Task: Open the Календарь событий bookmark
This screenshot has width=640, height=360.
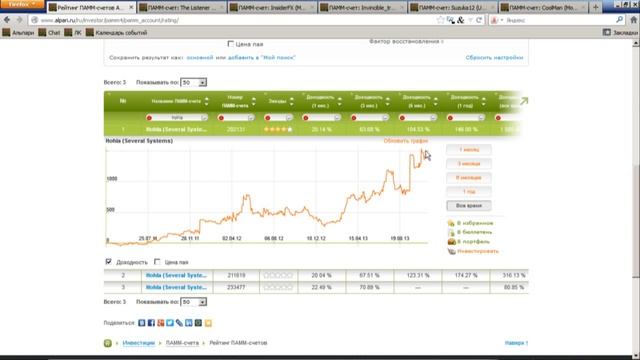Action: point(116,33)
